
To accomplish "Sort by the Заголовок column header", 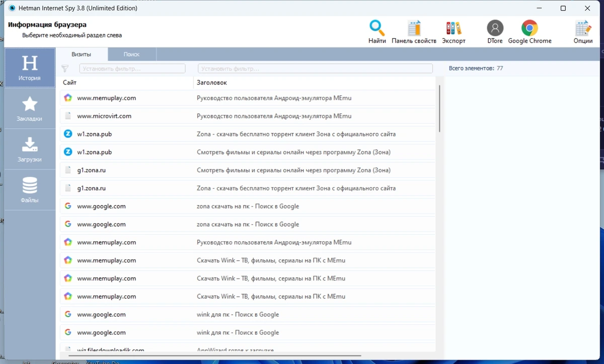I will click(x=314, y=83).
